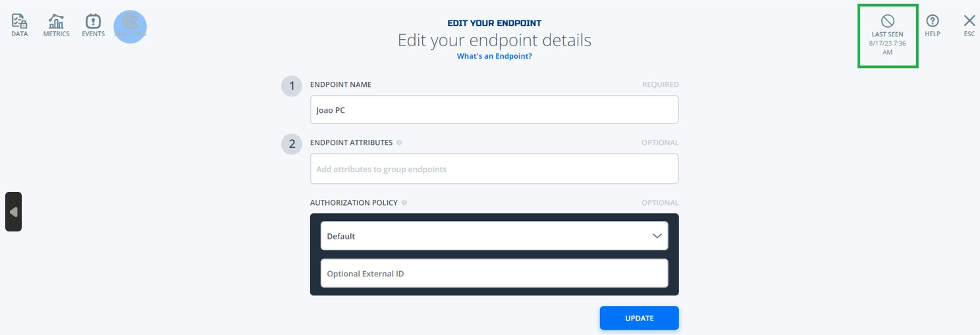Click the Last Seen 8/17/23 timestamp text
This screenshot has height=335, width=980.
pyautogui.click(x=888, y=47)
